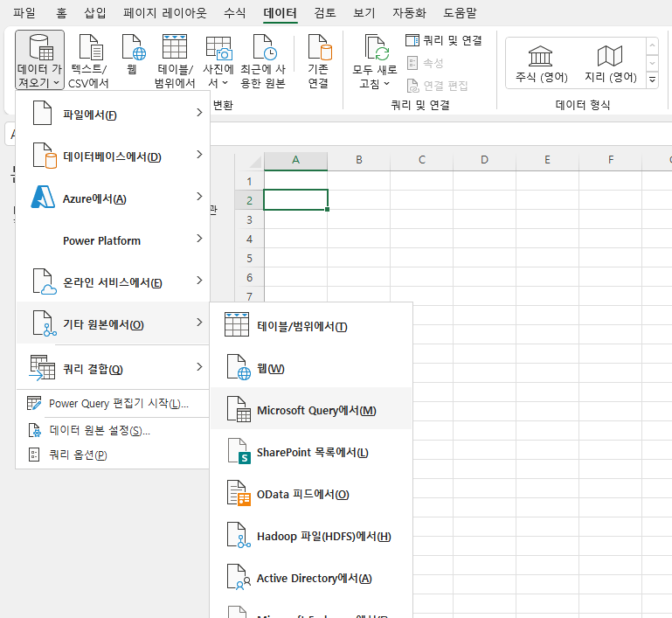Choose 테이블/범위에서(T) in submenu
672x618 pixels.
click(x=311, y=326)
